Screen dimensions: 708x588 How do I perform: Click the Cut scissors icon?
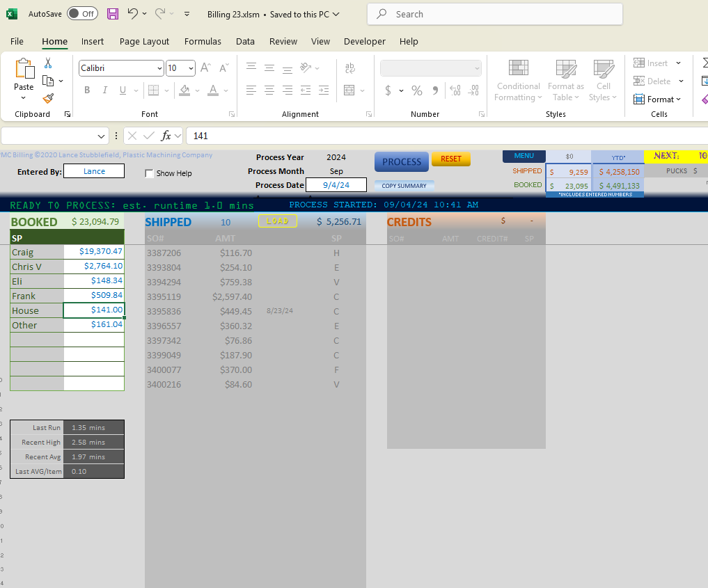pyautogui.click(x=48, y=63)
